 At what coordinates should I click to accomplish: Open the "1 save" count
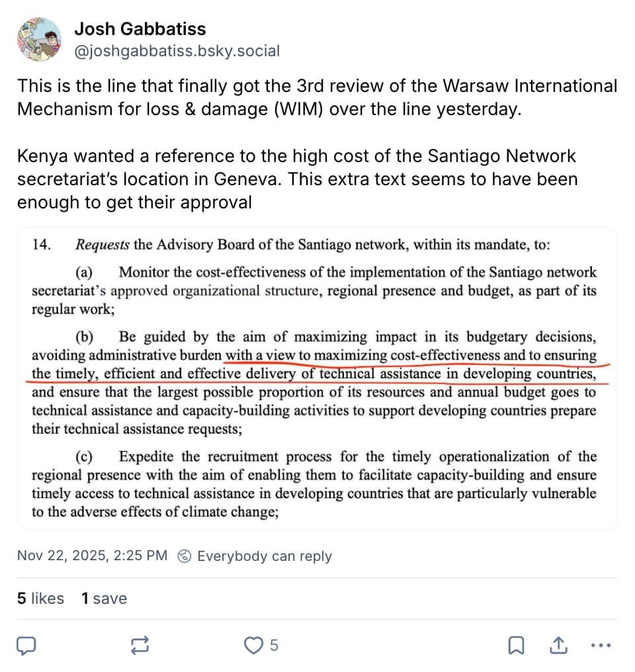point(104,599)
